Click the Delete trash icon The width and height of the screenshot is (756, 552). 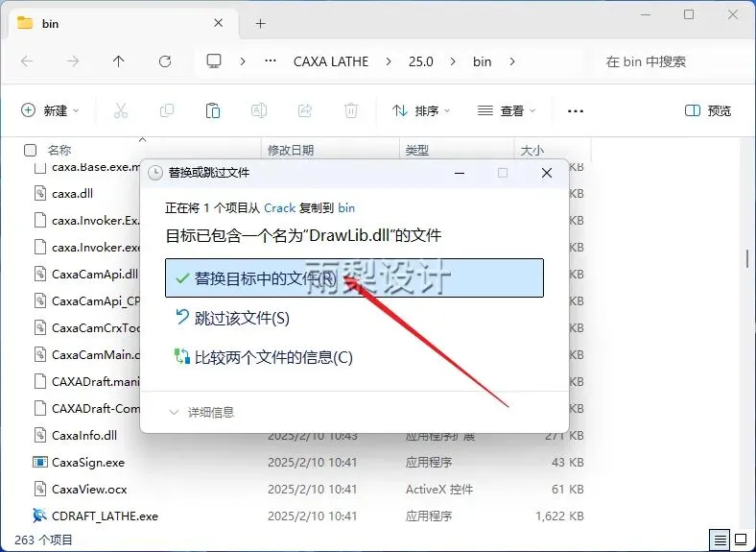[351, 111]
